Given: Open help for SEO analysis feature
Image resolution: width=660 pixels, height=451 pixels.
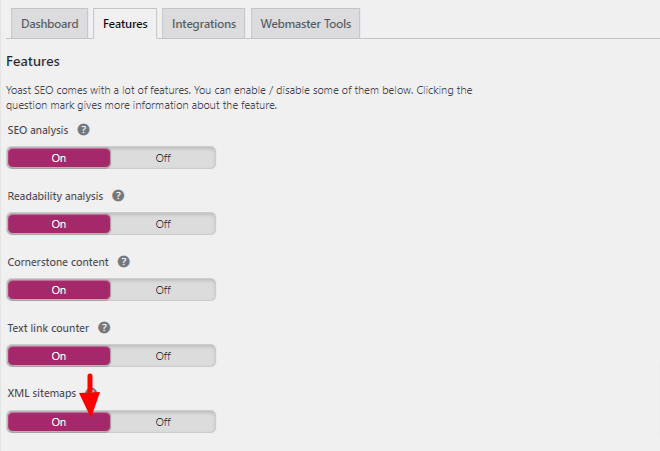Looking at the screenshot, I should click(x=84, y=130).
